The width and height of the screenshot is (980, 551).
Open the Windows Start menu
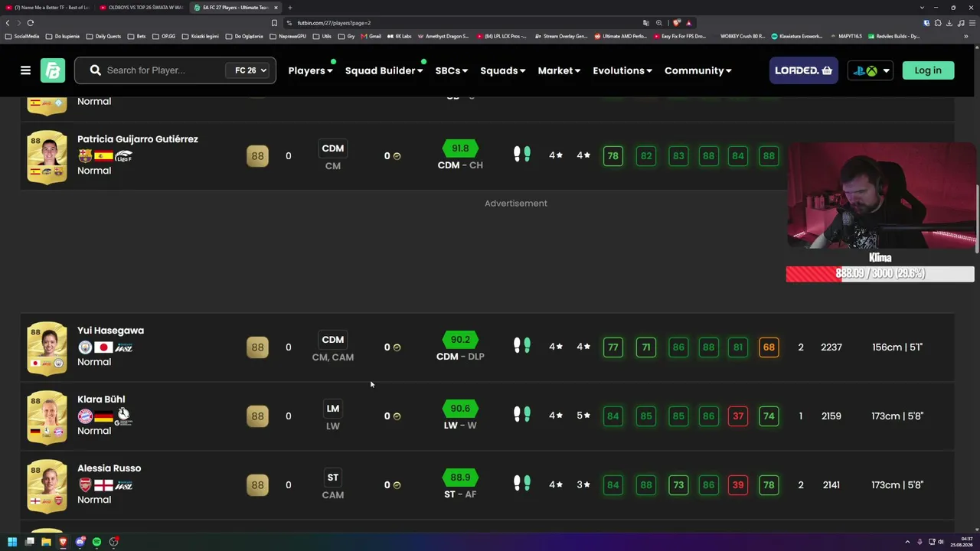click(12, 542)
